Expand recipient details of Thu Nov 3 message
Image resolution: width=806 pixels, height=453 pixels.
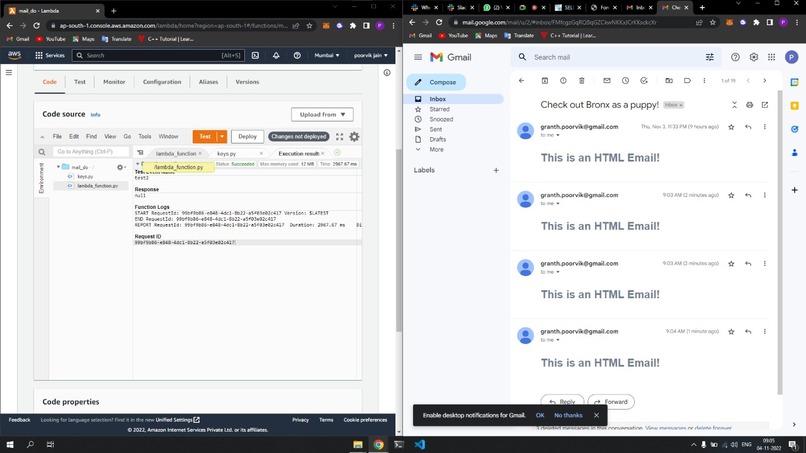pyautogui.click(x=558, y=135)
